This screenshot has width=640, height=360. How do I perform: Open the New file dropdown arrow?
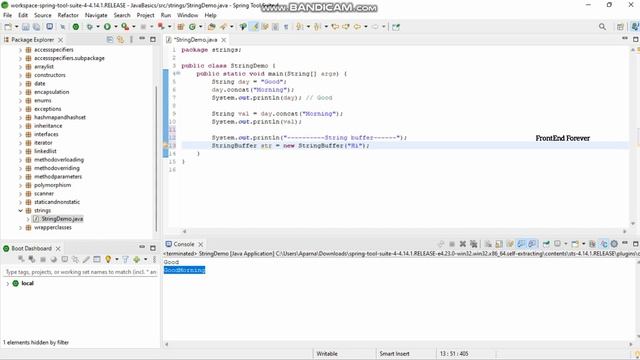[x=16, y=27]
